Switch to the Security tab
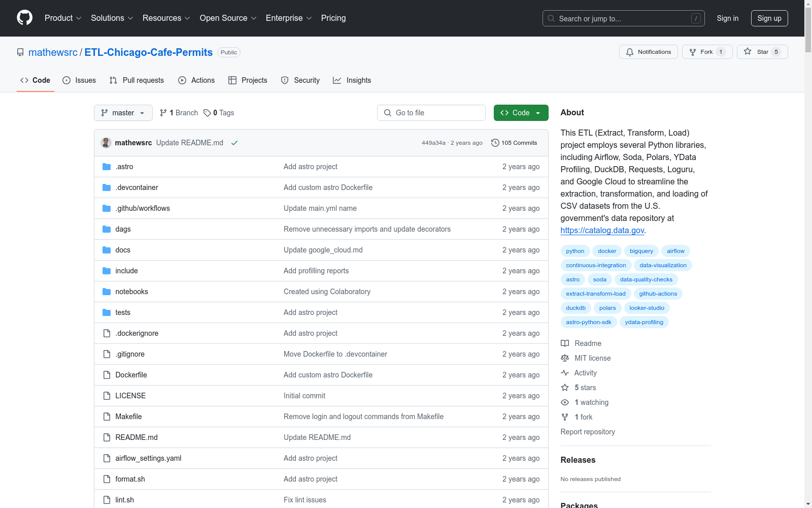The image size is (812, 508). click(x=300, y=80)
